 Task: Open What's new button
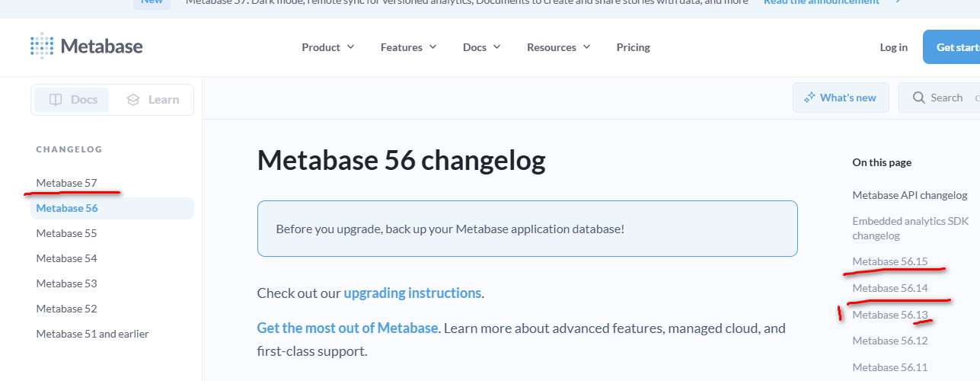coord(841,98)
